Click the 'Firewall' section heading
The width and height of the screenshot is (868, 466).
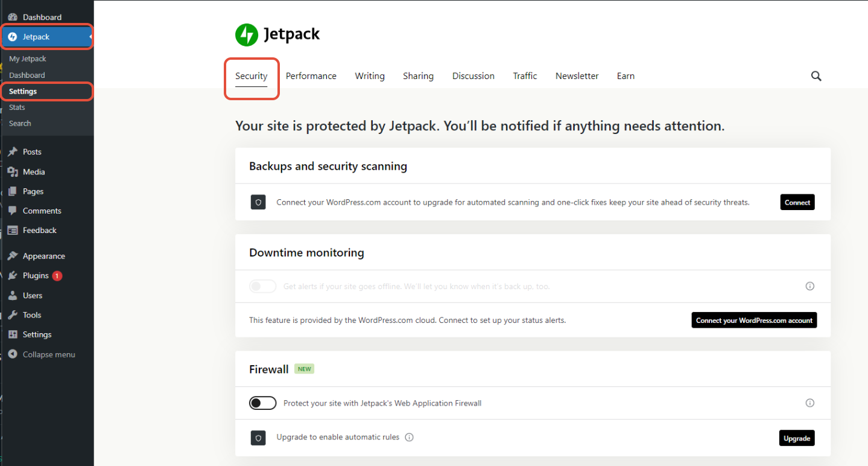269,369
